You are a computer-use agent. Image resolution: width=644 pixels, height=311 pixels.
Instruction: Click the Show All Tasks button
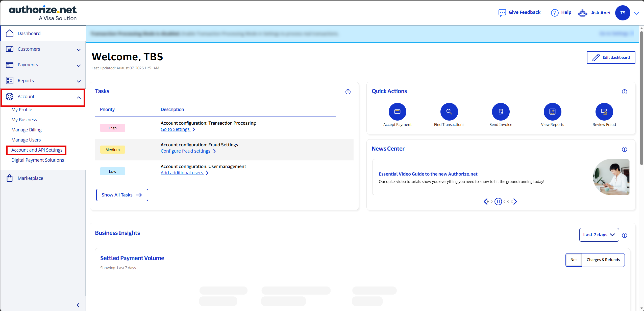click(x=122, y=195)
